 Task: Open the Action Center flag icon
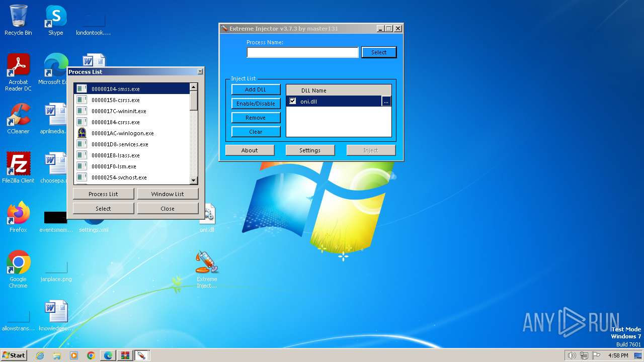pyautogui.click(x=596, y=355)
